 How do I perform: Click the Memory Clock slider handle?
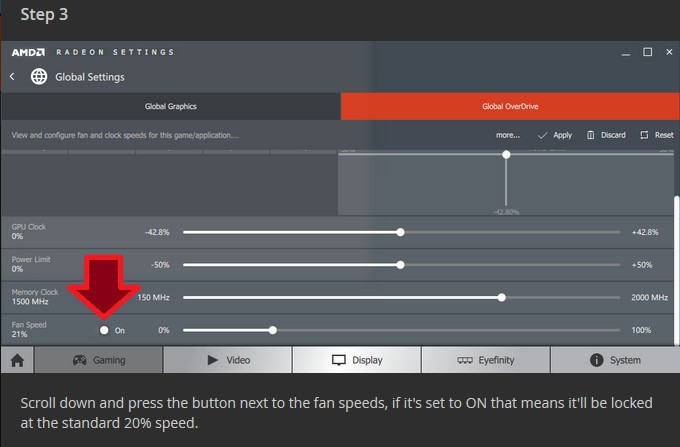click(502, 297)
